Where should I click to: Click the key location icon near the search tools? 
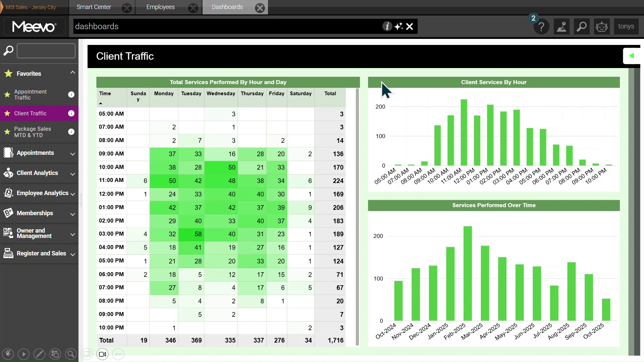coord(562,26)
